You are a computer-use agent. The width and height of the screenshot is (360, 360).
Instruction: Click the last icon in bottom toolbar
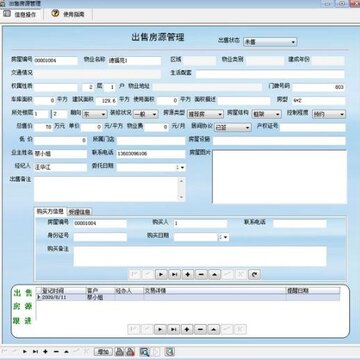click(170, 351)
